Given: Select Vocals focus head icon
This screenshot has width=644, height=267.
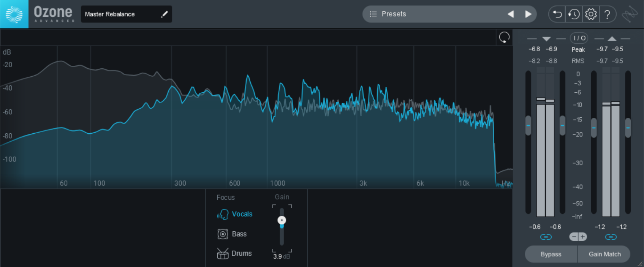Looking at the screenshot, I should [x=223, y=215].
